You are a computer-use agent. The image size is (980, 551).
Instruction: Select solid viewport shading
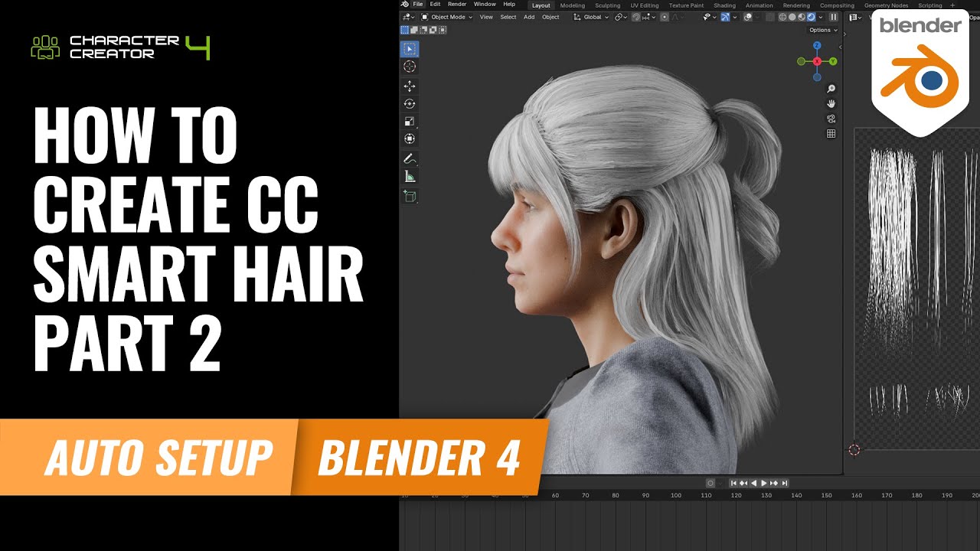792,17
